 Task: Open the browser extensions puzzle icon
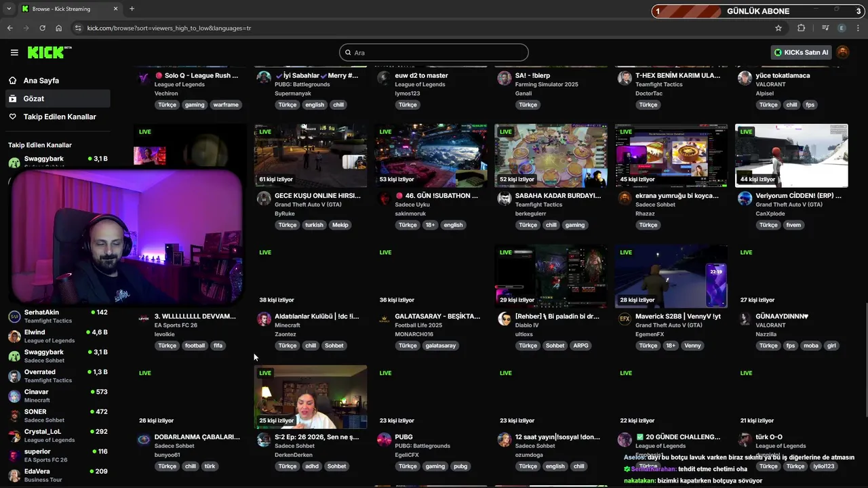(x=802, y=28)
